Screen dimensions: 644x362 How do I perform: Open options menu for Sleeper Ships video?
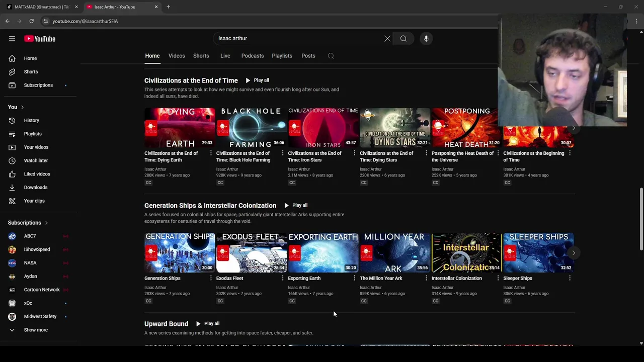[570, 278]
